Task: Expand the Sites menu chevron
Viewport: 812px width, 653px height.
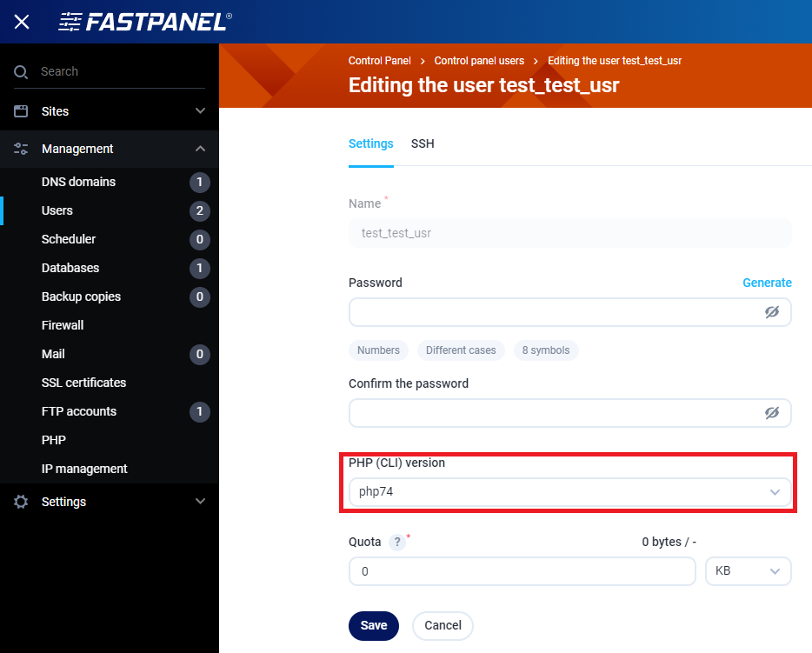Action: coord(200,111)
